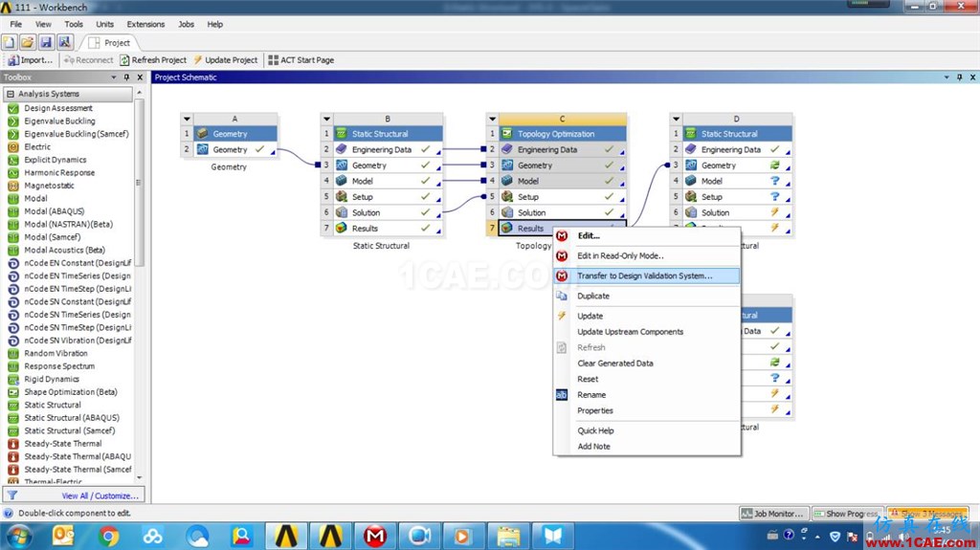Screen dimensions: 980x550
Task: Select Shape Optimization (Beta) in Toolbox
Action: pyautogui.click(x=71, y=392)
